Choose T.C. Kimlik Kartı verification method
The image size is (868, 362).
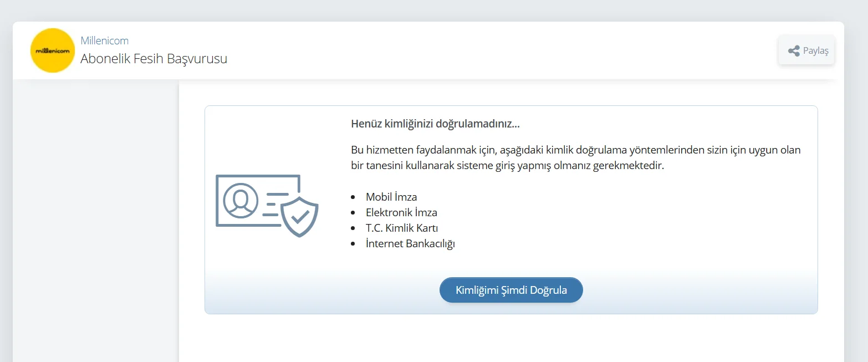tap(401, 227)
